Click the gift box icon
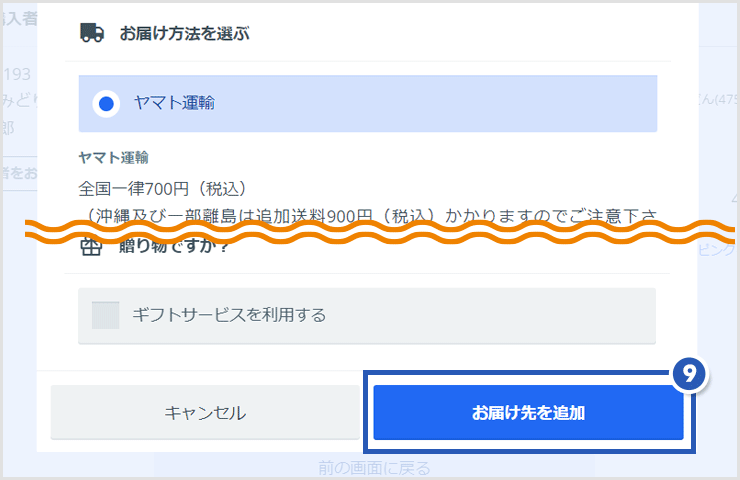740x480 pixels. click(91, 246)
